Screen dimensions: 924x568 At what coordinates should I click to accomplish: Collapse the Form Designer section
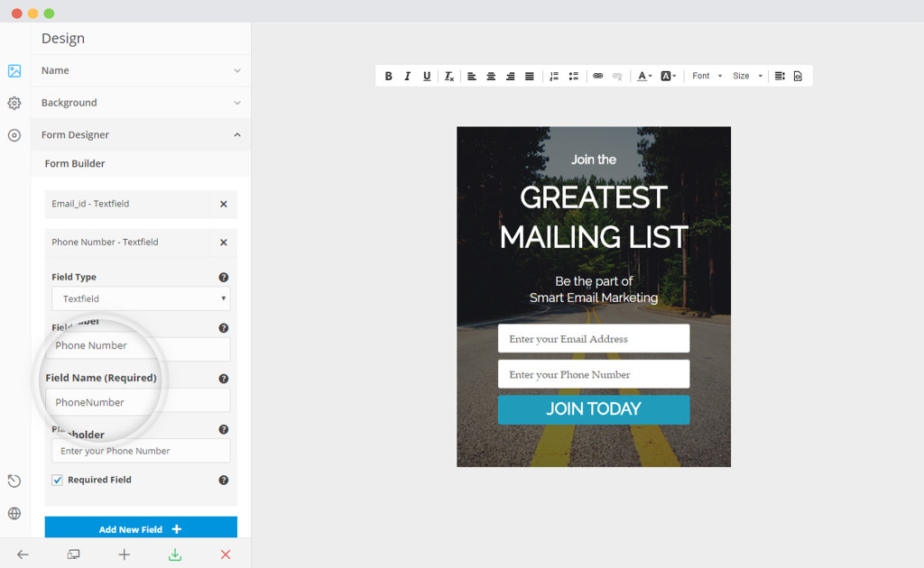tap(140, 134)
